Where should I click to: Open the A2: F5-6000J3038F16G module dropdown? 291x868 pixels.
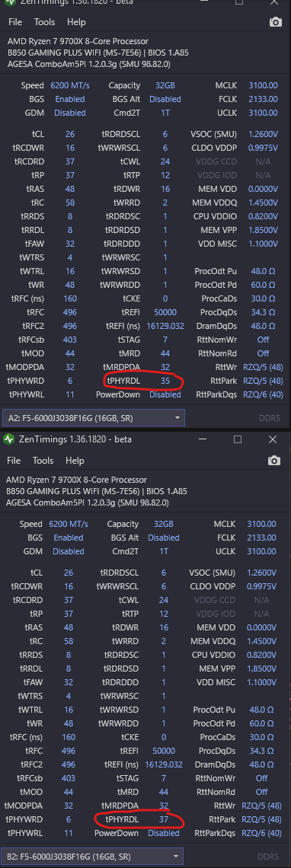point(93,417)
